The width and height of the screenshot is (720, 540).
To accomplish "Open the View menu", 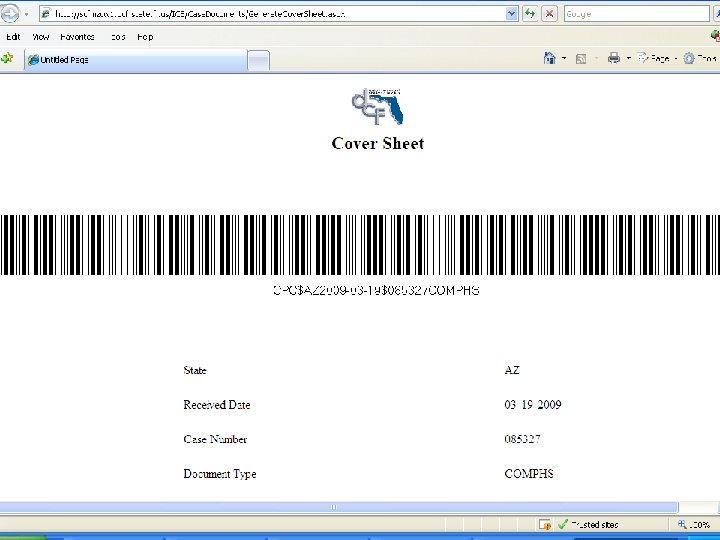I will pos(40,37).
